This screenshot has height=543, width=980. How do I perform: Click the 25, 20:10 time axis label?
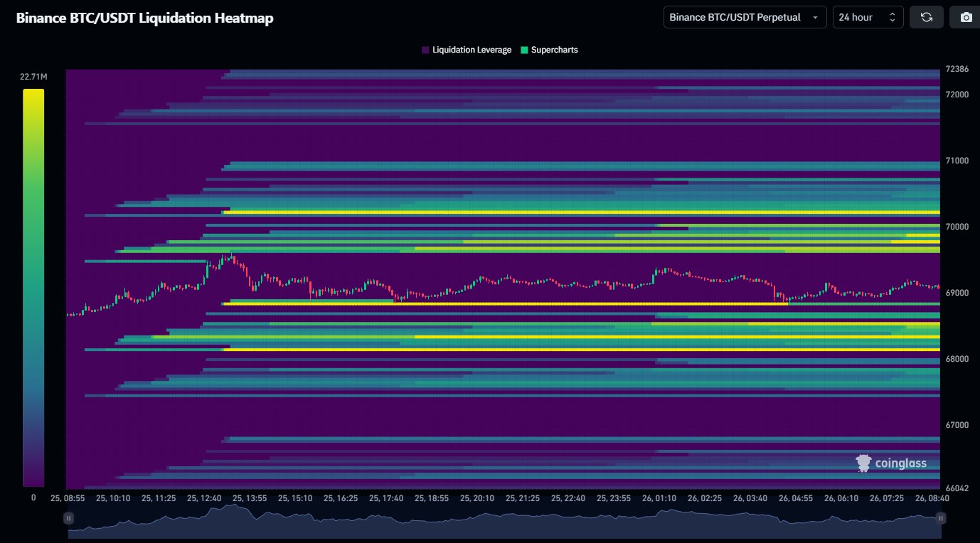pos(476,498)
